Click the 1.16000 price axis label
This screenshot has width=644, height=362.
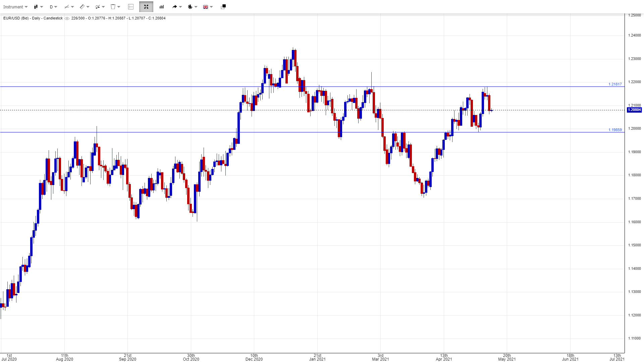point(634,222)
